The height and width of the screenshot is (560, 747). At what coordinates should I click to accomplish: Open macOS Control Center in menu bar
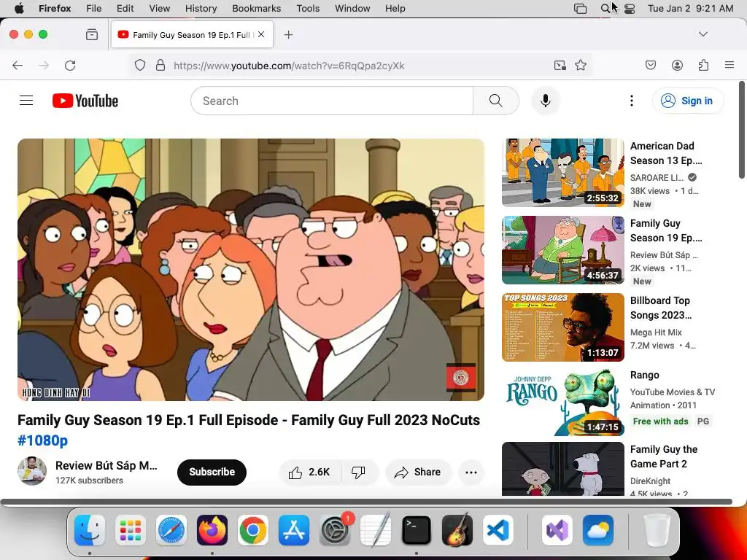click(x=630, y=9)
